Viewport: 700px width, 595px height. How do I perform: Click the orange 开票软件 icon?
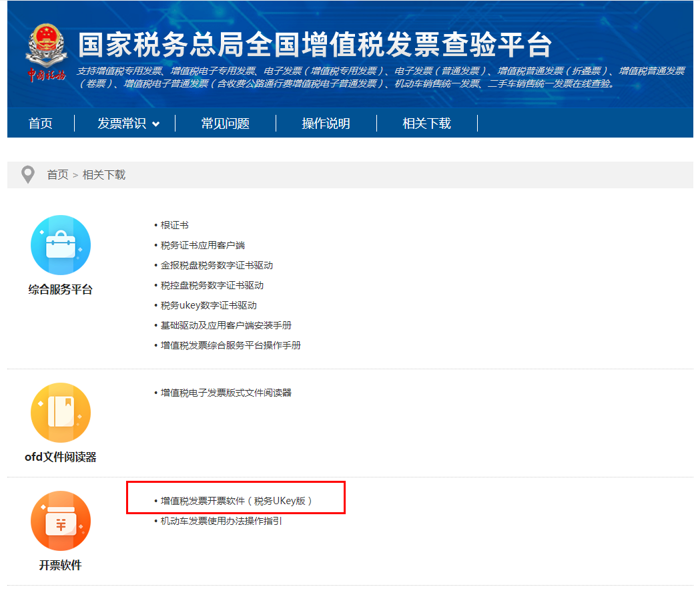tap(61, 521)
